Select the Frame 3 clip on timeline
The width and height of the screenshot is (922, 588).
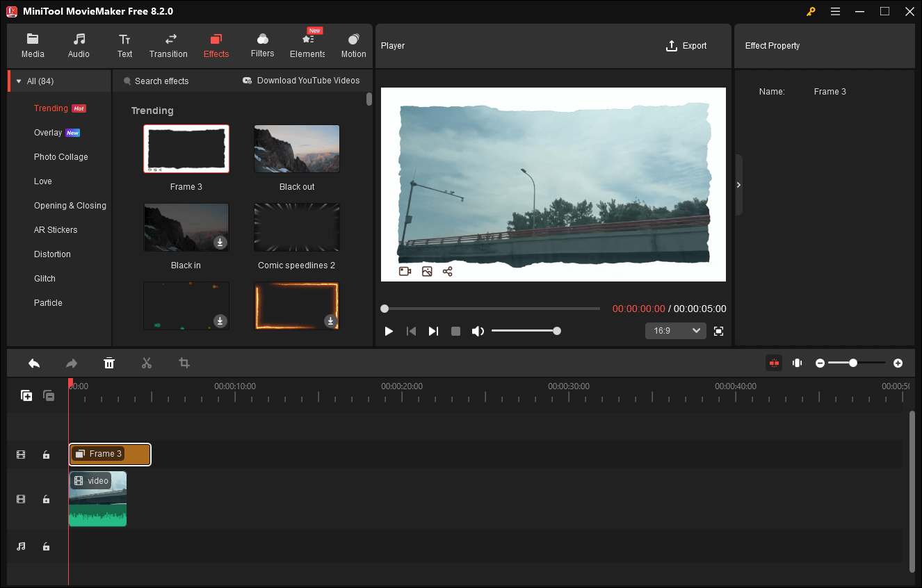[110, 455]
